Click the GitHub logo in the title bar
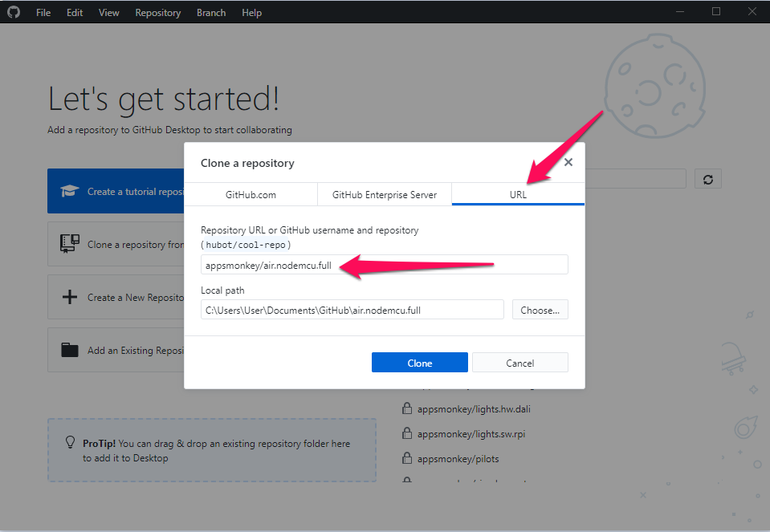Viewport: 770px width, 532px height. [x=14, y=12]
